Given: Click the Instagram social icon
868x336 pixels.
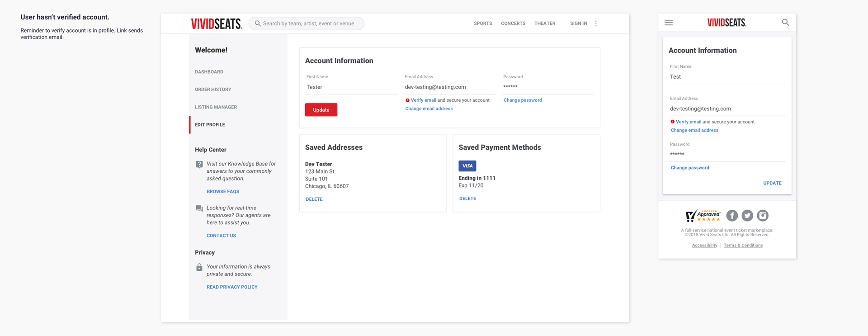Looking at the screenshot, I should tap(763, 216).
